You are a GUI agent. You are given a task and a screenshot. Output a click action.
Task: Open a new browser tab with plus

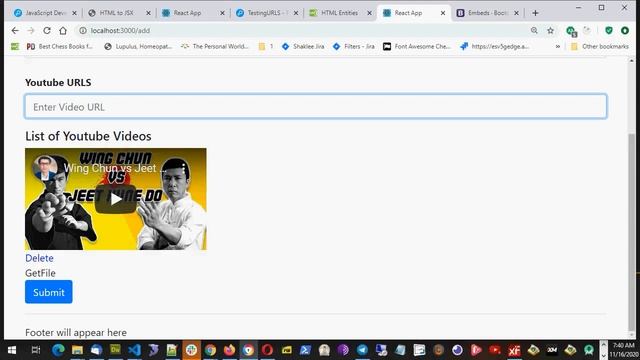pyautogui.click(x=535, y=13)
